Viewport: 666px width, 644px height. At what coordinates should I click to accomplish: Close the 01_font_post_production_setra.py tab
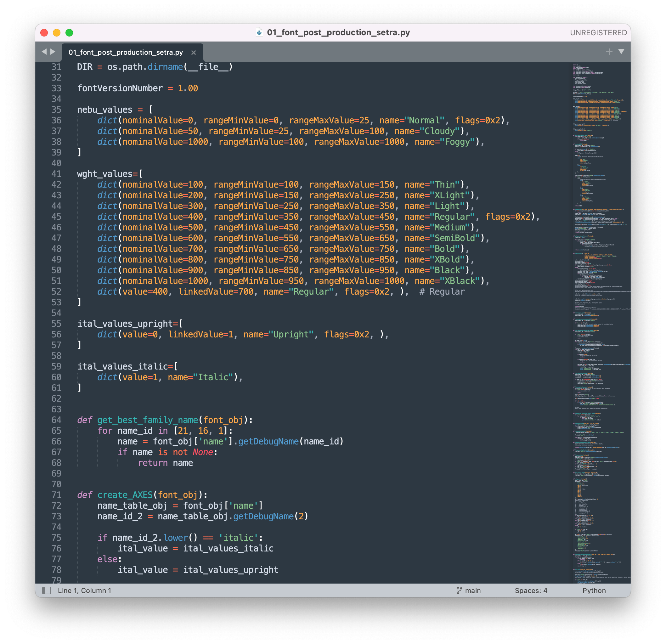coord(193,52)
